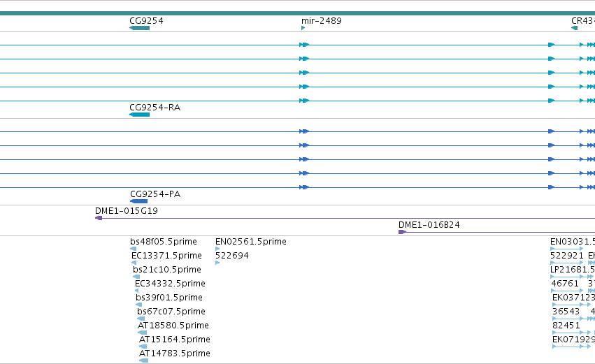Select the bs67c07.5prime label

(x=171, y=312)
